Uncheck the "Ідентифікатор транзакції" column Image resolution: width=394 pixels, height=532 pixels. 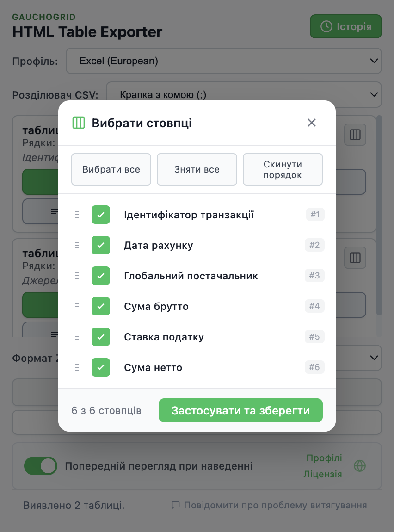click(x=101, y=215)
